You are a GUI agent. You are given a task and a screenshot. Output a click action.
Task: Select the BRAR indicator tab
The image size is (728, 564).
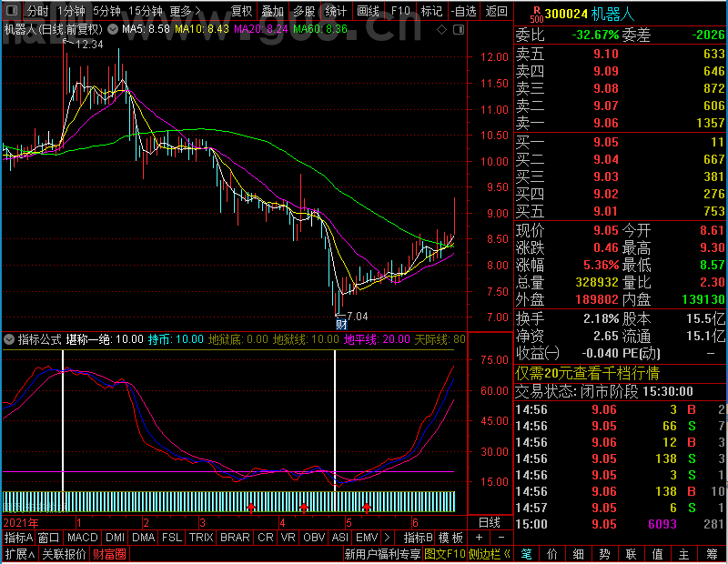click(x=235, y=538)
